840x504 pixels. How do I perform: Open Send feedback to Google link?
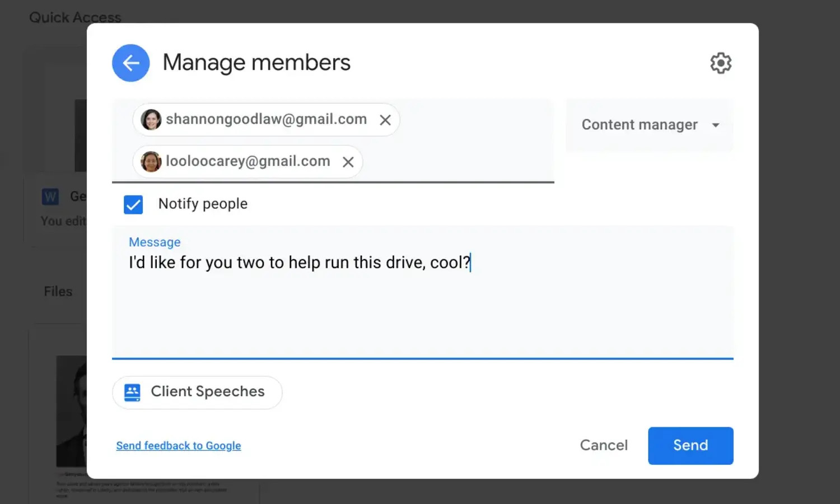click(x=179, y=446)
